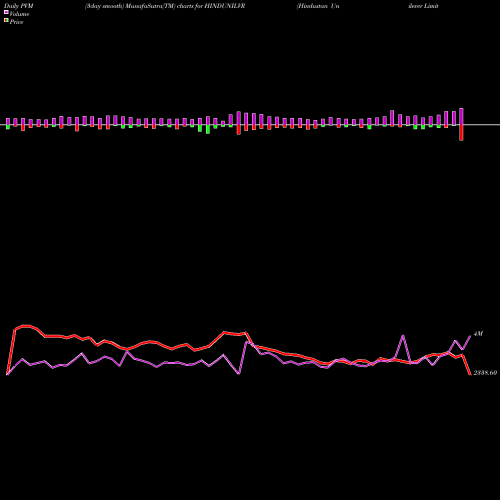Click the Price legend color swatch
This screenshot has height=500, width=500.
coord(6,21)
